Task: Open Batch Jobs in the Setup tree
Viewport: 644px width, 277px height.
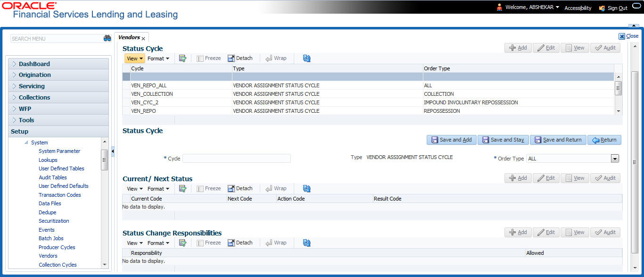Action: tap(51, 238)
